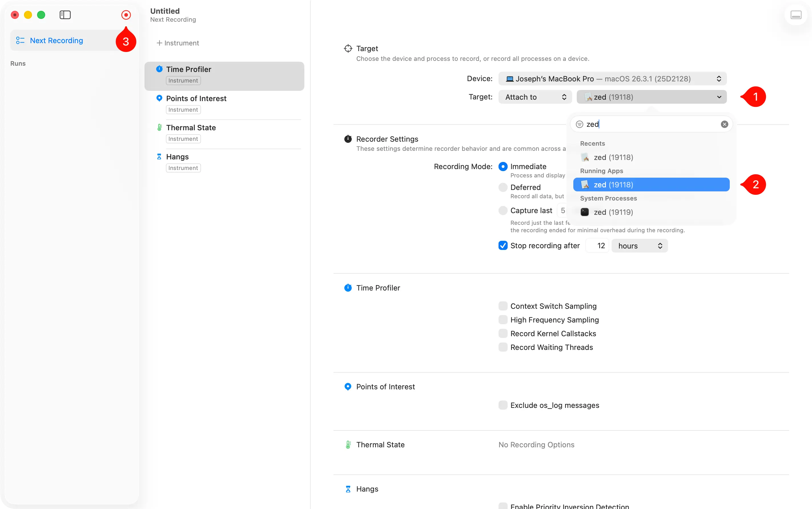Click the Hangs hourglass icon
The image size is (812, 509).
pyautogui.click(x=159, y=156)
